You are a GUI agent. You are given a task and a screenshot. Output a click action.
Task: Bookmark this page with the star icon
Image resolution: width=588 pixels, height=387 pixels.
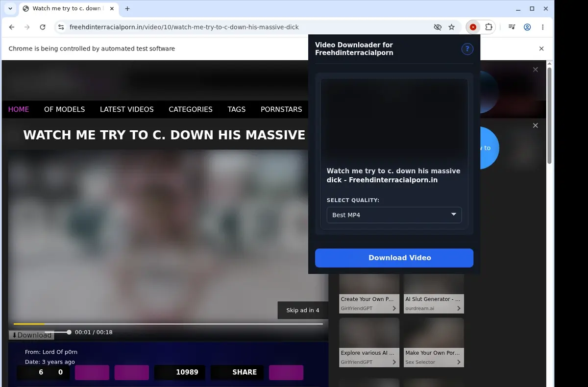pyautogui.click(x=452, y=27)
